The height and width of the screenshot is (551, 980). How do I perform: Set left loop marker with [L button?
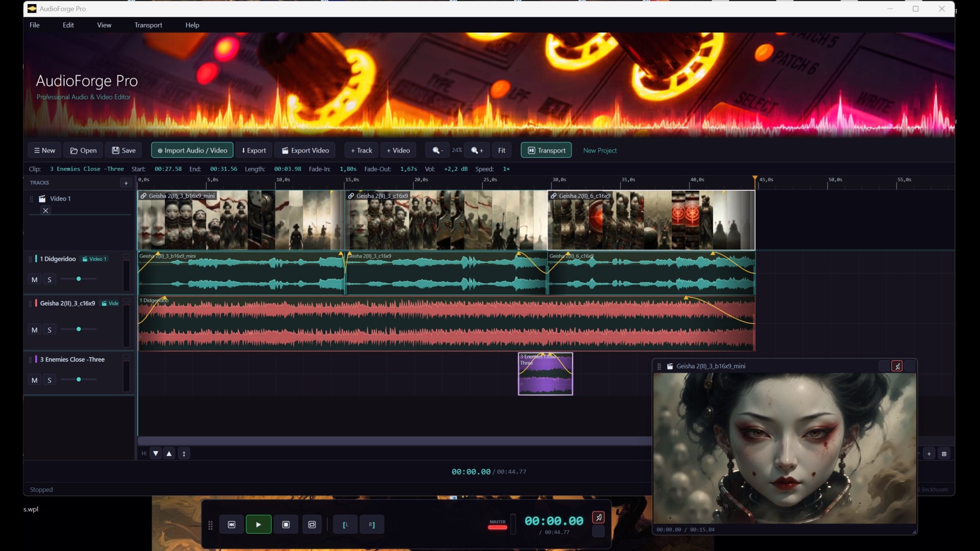(x=346, y=524)
